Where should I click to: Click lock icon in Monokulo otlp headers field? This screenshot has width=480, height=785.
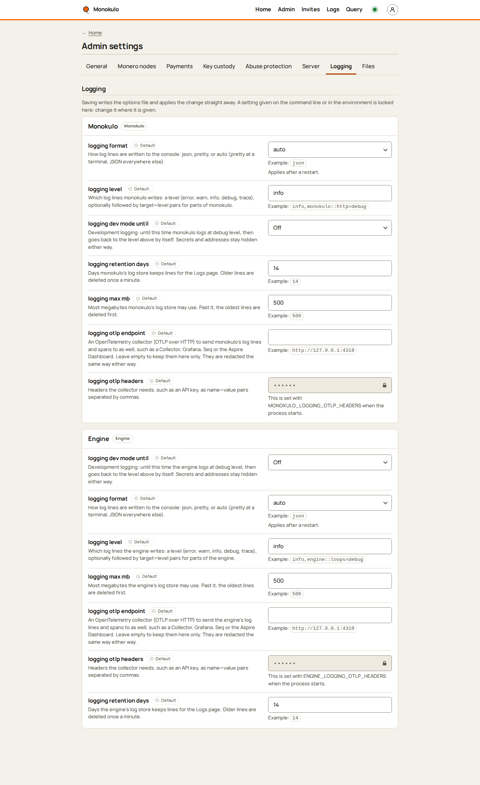point(384,385)
